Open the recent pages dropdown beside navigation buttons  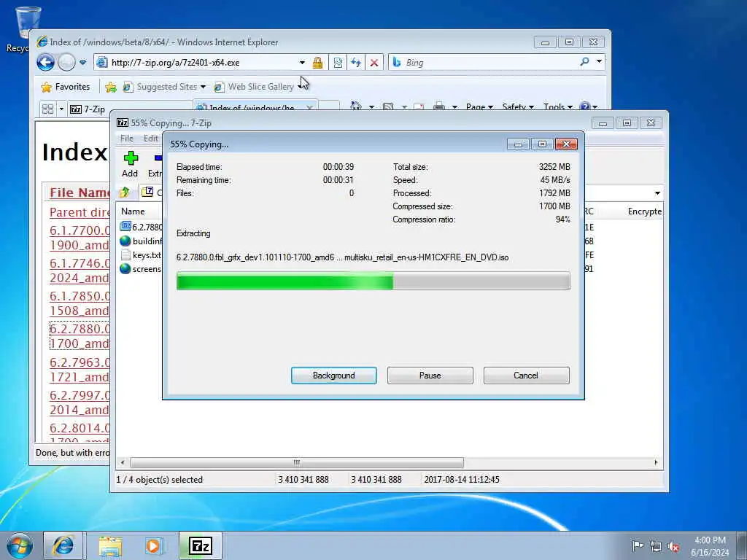[83, 63]
